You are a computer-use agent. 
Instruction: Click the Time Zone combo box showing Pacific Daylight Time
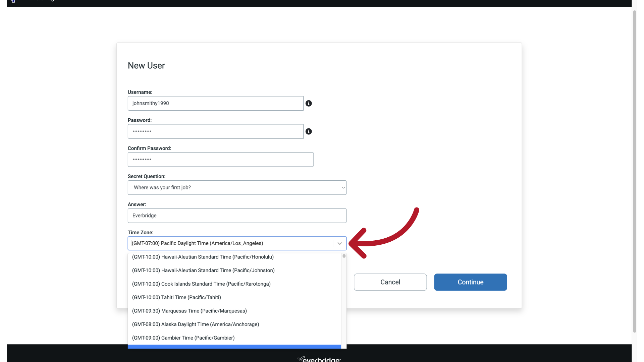pos(231,243)
